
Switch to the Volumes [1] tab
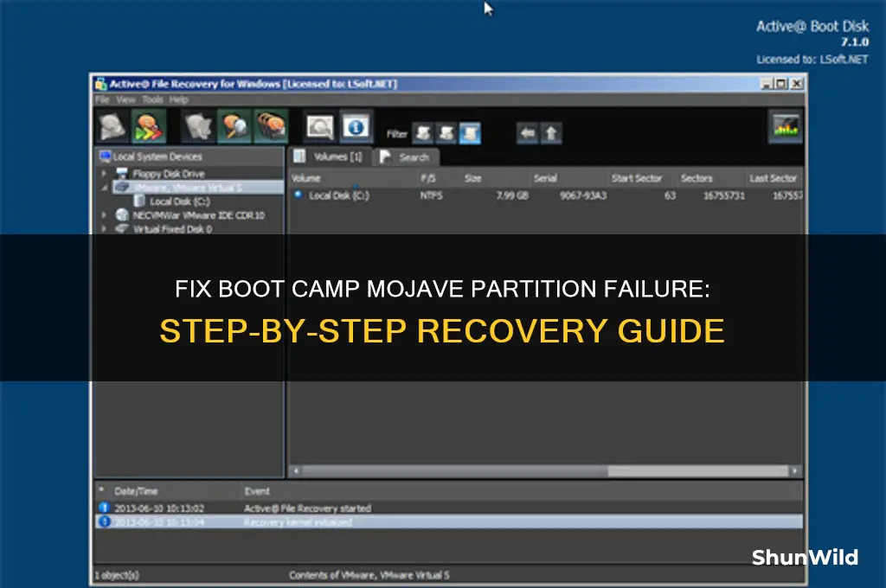(331, 157)
